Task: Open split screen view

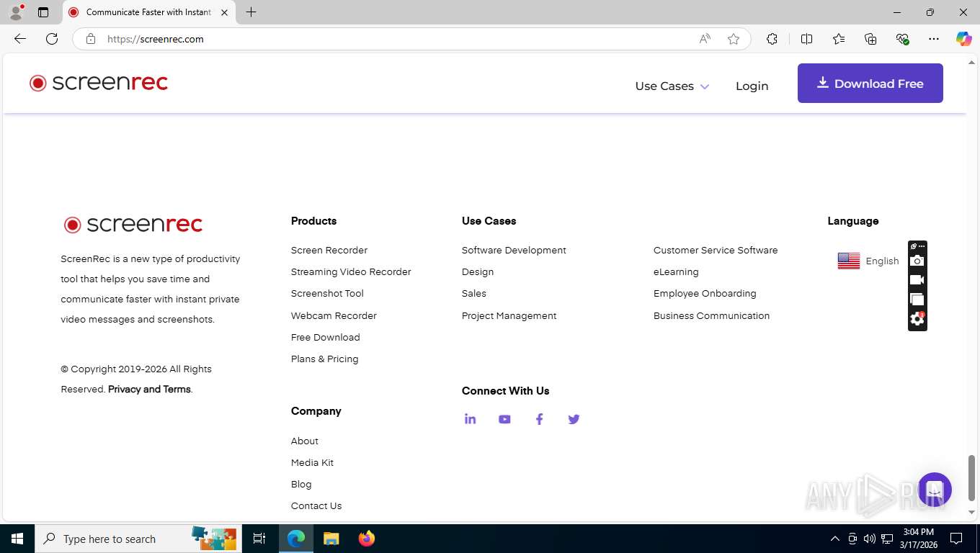Action: tap(807, 39)
